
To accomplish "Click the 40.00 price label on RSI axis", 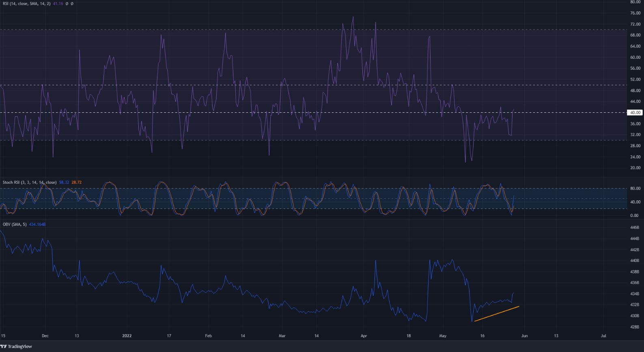I will pos(635,113).
